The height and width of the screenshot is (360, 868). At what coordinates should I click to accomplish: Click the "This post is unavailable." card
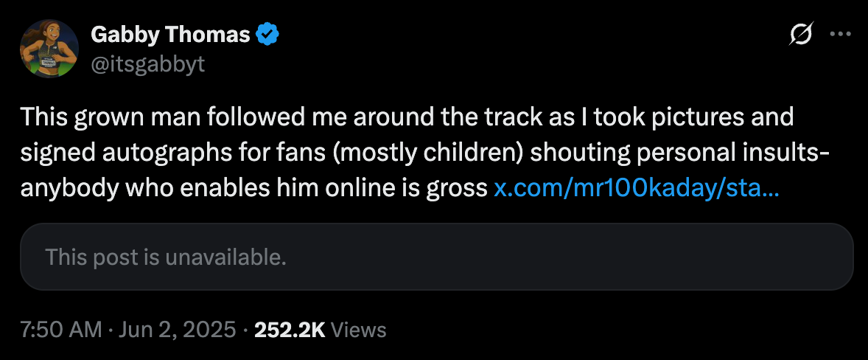[436, 257]
